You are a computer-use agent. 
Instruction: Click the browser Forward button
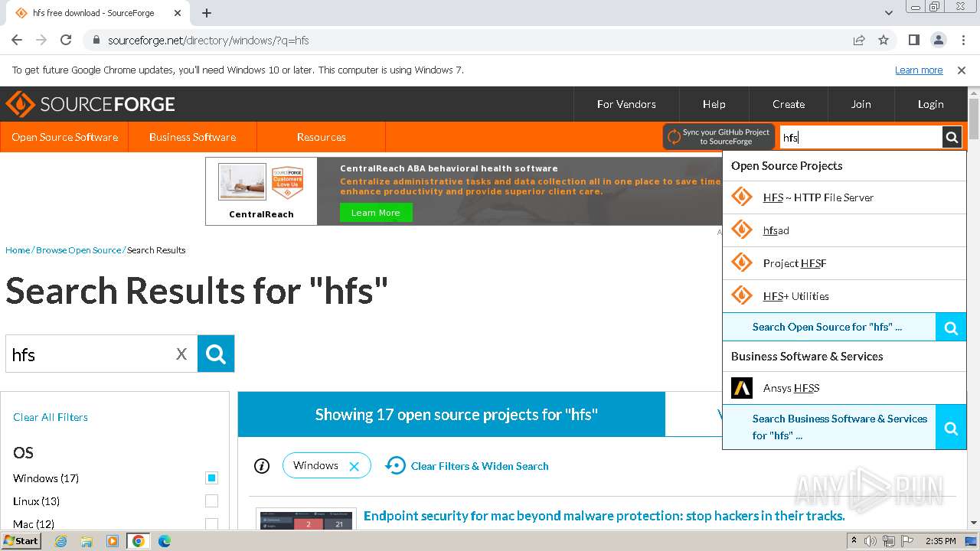(x=41, y=40)
